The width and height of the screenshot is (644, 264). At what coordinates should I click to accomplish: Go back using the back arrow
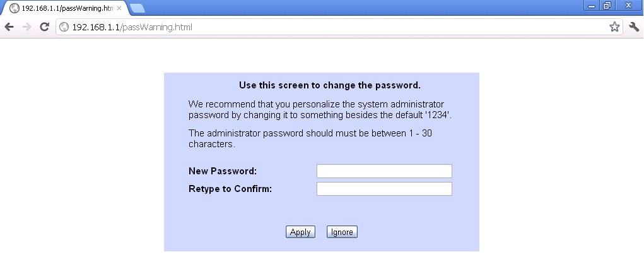[x=9, y=27]
